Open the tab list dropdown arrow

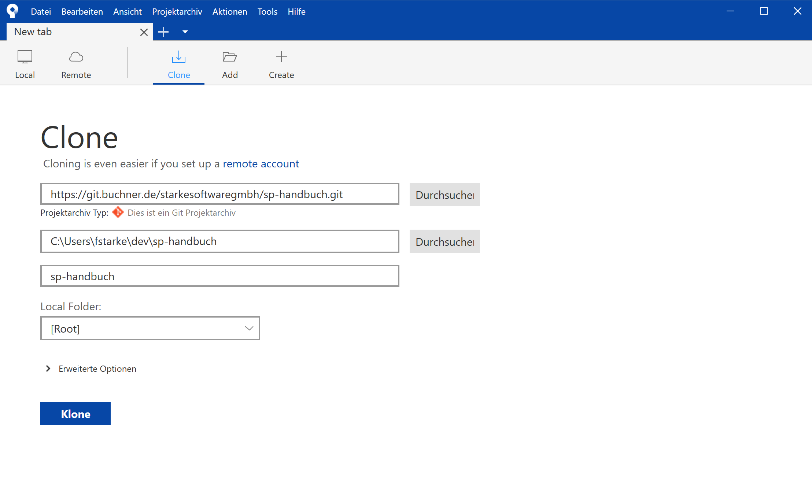pos(185,32)
